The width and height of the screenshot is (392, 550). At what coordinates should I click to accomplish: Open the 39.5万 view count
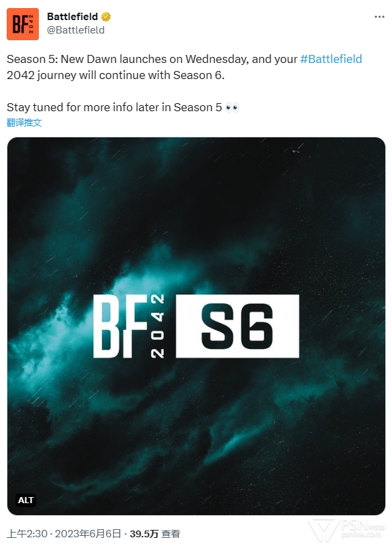coord(144,534)
